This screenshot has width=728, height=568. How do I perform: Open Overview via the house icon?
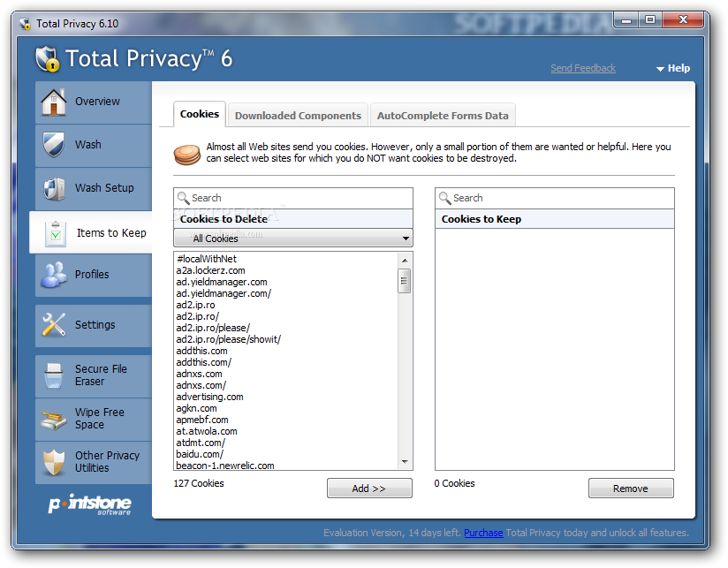point(54,102)
